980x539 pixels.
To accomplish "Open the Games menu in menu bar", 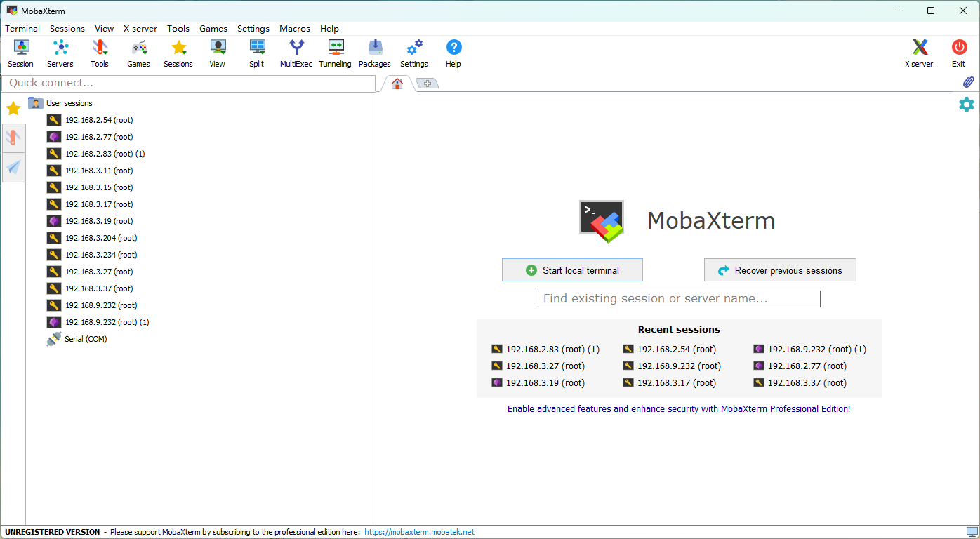I will 213,29.
